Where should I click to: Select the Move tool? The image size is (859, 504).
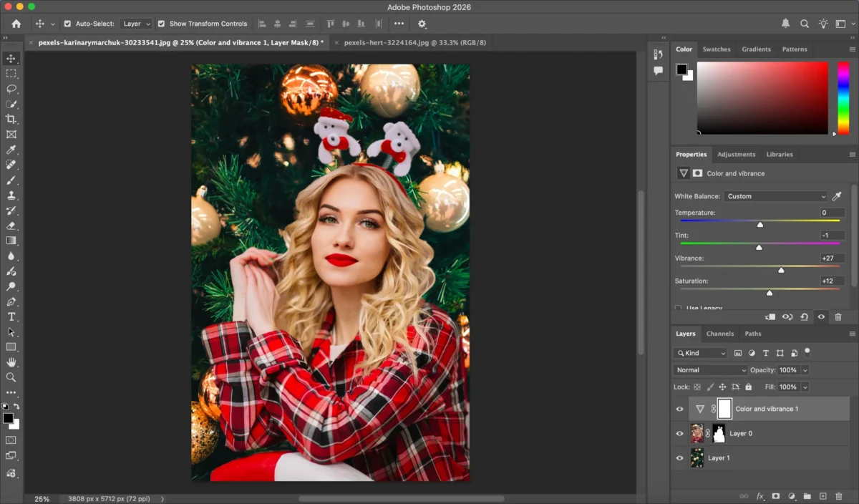pyautogui.click(x=11, y=59)
